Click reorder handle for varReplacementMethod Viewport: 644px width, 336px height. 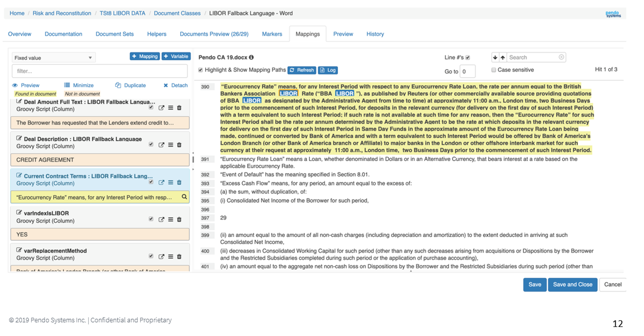[171, 257]
